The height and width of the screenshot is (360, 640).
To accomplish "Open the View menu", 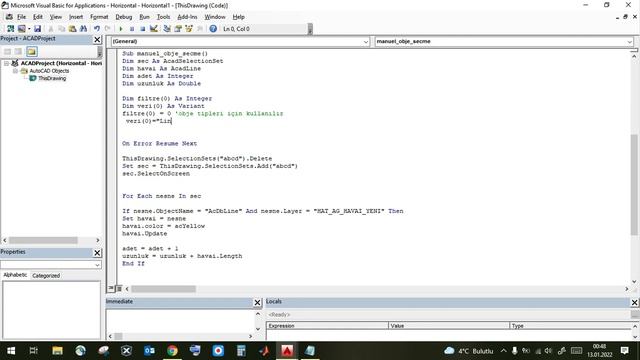I will point(56,17).
